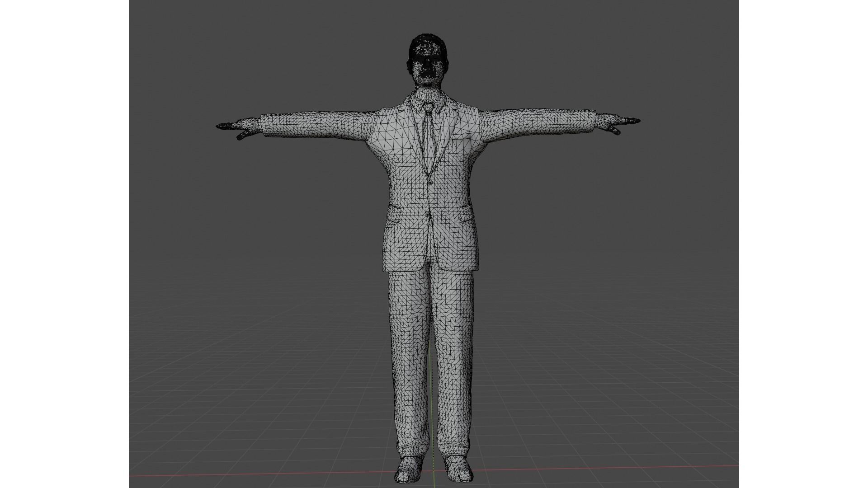The height and width of the screenshot is (488, 868).
Task: Click empty viewport background above the model
Action: (x=427, y=18)
